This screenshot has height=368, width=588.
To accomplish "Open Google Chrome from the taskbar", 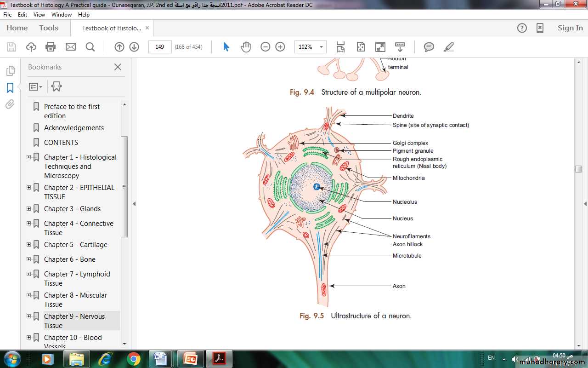I will point(134,358).
